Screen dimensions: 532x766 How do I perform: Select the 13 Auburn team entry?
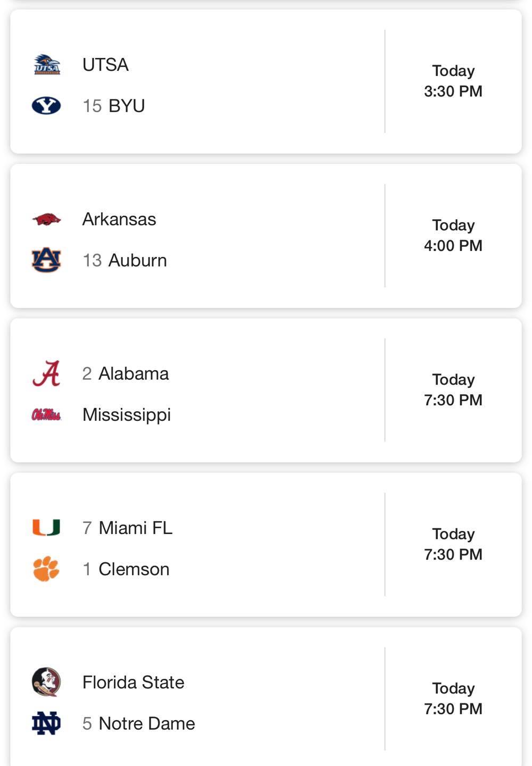(x=124, y=260)
